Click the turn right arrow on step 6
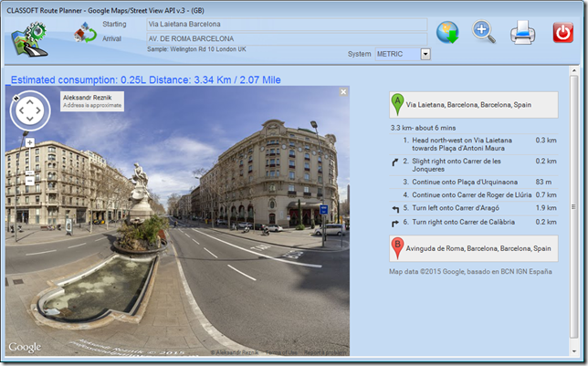The height and width of the screenshot is (366, 588). point(394,223)
